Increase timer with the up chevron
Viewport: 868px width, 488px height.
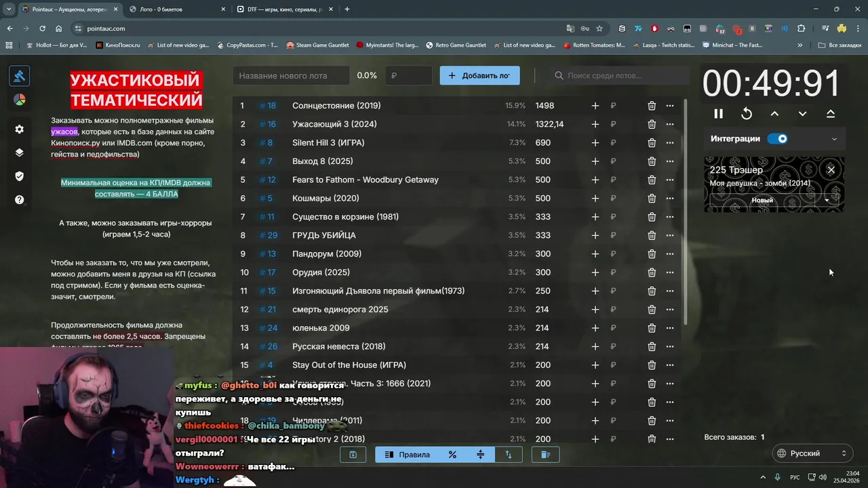coord(774,114)
